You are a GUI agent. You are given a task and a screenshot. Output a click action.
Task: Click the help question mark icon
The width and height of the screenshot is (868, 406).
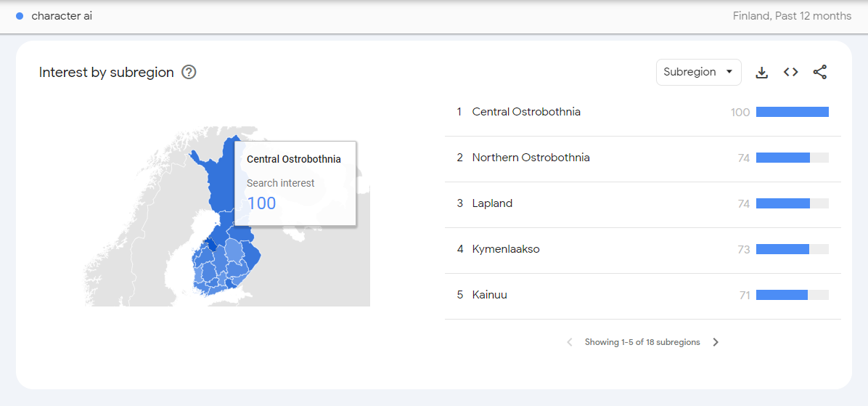click(x=189, y=72)
